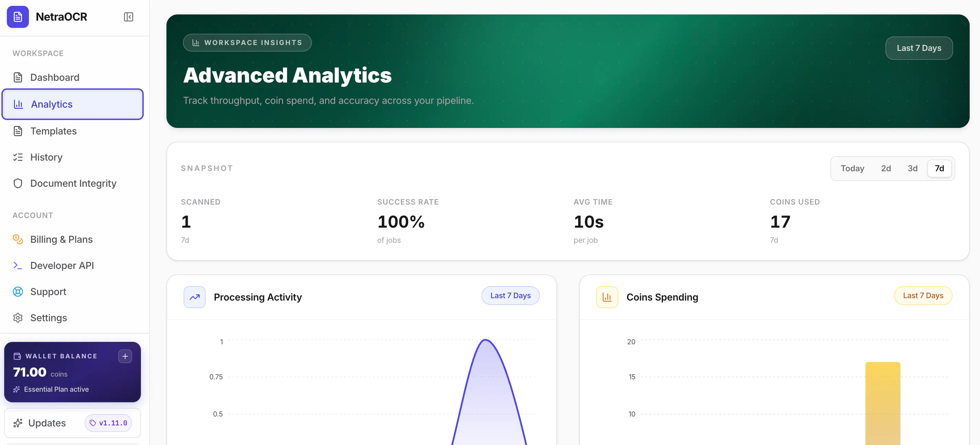980x445 pixels.
Task: Click Coins Spending Last 7 Days badge
Action: tap(923, 295)
